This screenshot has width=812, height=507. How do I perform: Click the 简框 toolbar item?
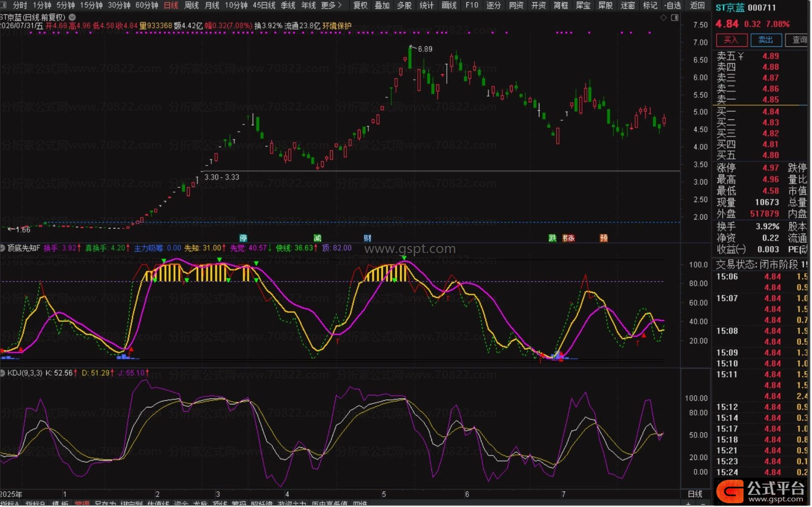(x=561, y=5)
